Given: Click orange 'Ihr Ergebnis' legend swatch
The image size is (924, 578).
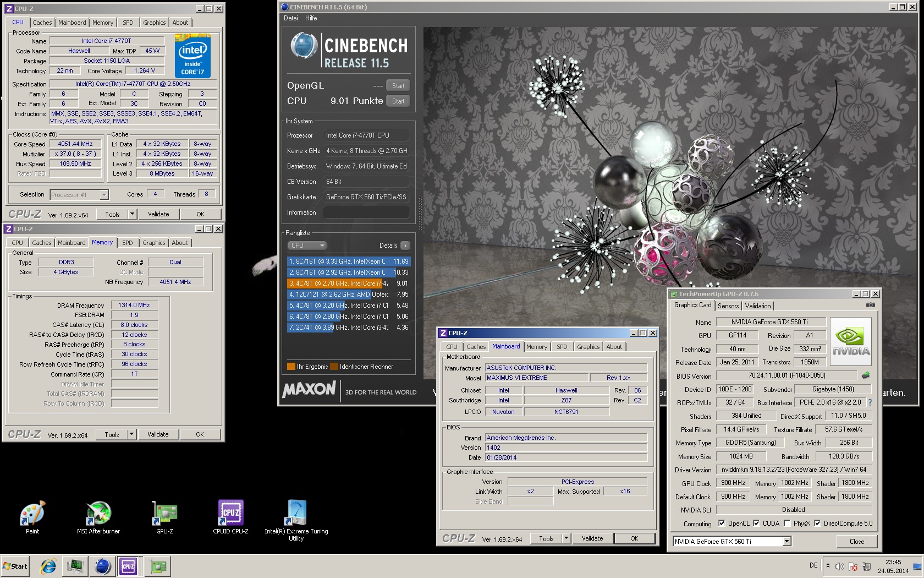Looking at the screenshot, I should coord(291,367).
